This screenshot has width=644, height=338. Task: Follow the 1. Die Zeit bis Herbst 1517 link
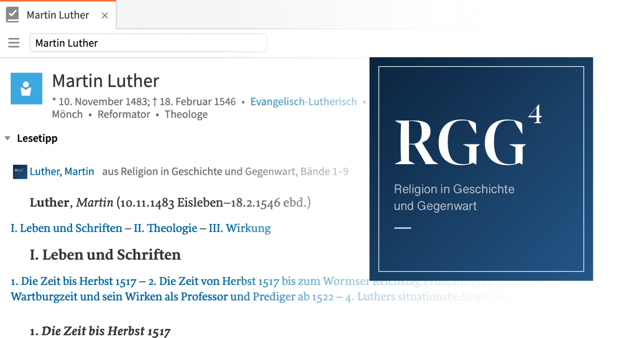pos(73,281)
